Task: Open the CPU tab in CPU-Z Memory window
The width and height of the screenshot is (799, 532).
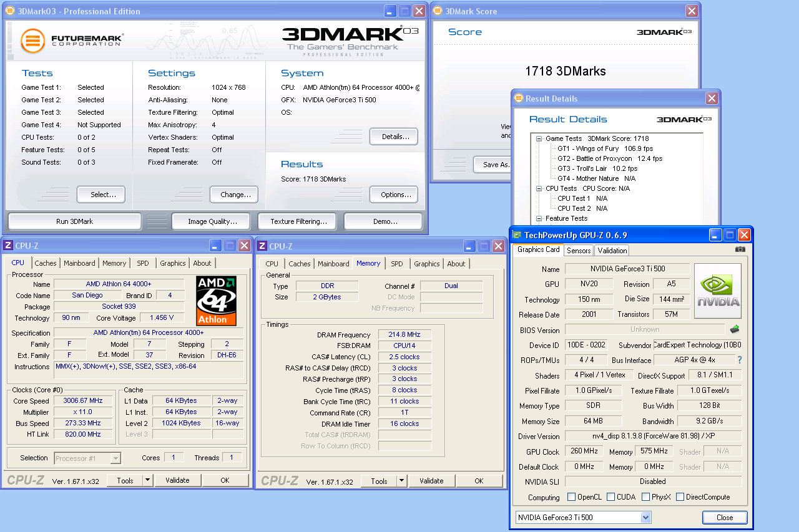Action: coord(272,264)
